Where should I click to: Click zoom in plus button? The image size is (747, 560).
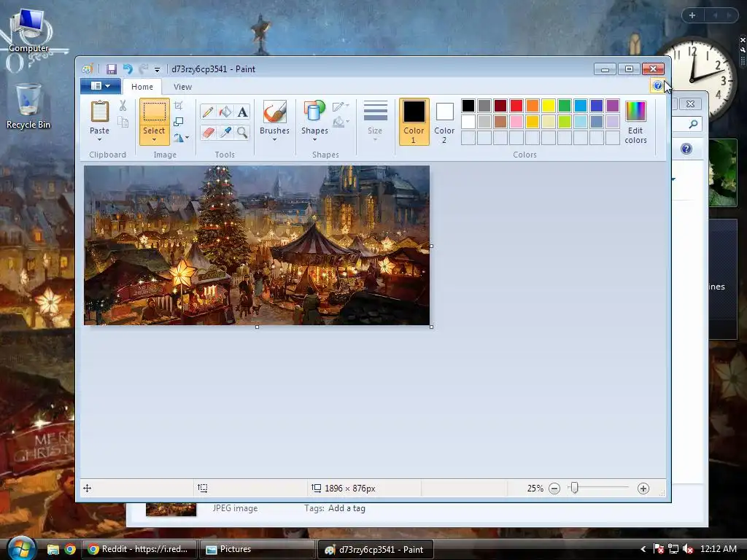tap(643, 489)
